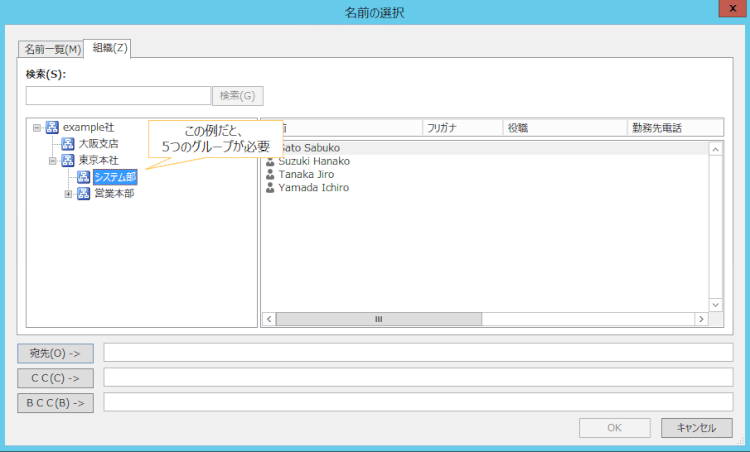Click the システム部 organization icon
This screenshot has height=452, width=750.
[x=84, y=177]
